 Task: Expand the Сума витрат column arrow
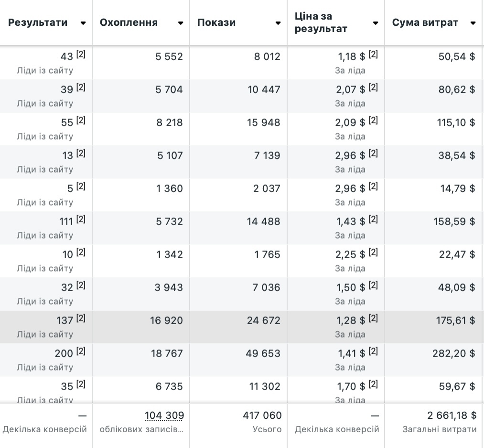473,23
